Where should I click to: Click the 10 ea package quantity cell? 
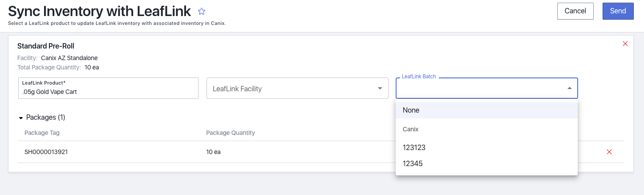tap(213, 152)
